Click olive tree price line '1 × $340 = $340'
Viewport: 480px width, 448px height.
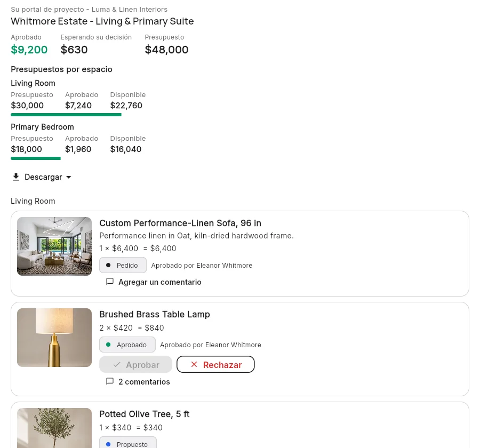pos(131,427)
